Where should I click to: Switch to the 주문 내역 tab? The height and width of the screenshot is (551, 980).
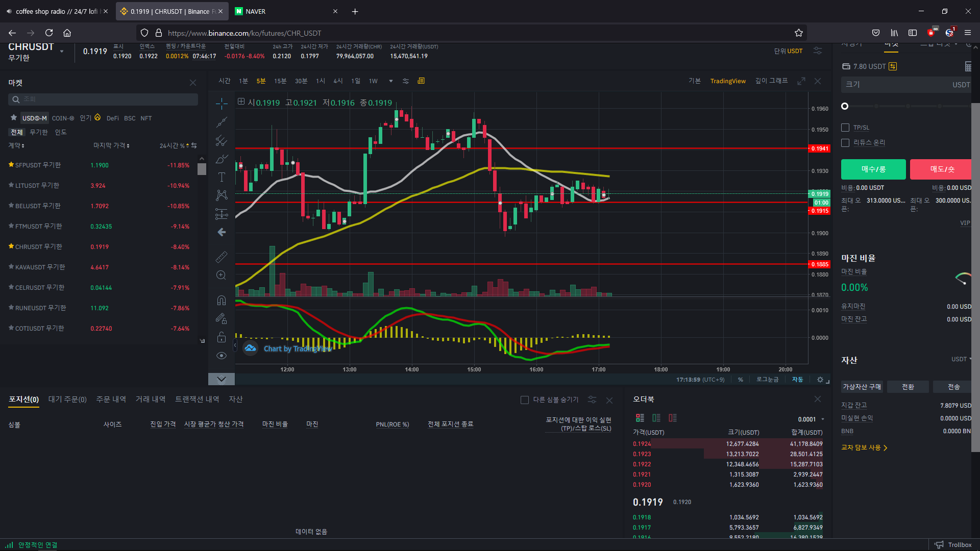click(x=111, y=399)
